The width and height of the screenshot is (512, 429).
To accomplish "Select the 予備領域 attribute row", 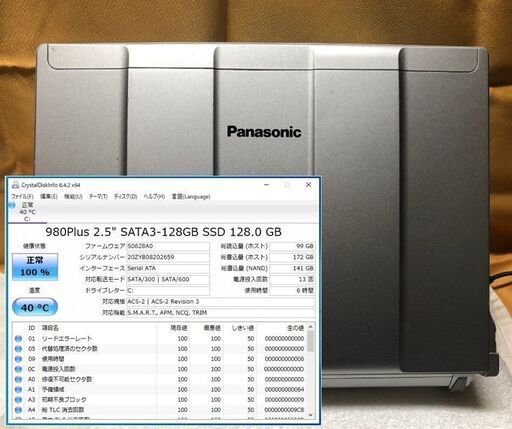I will pyautogui.click(x=159, y=389).
